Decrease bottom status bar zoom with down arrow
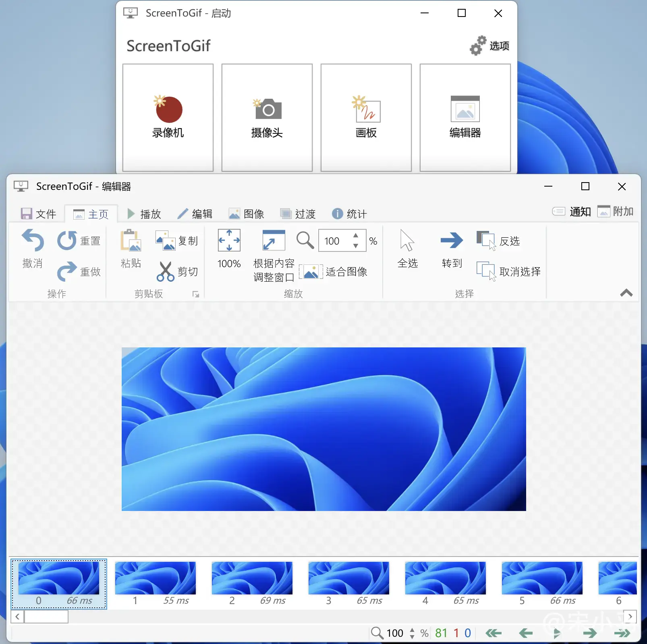The height and width of the screenshot is (644, 647). point(412,637)
